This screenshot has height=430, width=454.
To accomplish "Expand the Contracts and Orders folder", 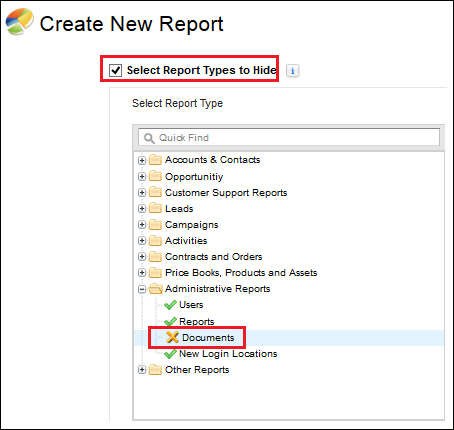I will [x=142, y=256].
